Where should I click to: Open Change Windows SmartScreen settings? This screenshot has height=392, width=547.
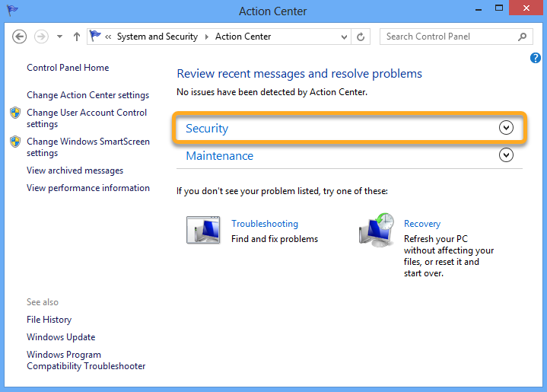88,147
